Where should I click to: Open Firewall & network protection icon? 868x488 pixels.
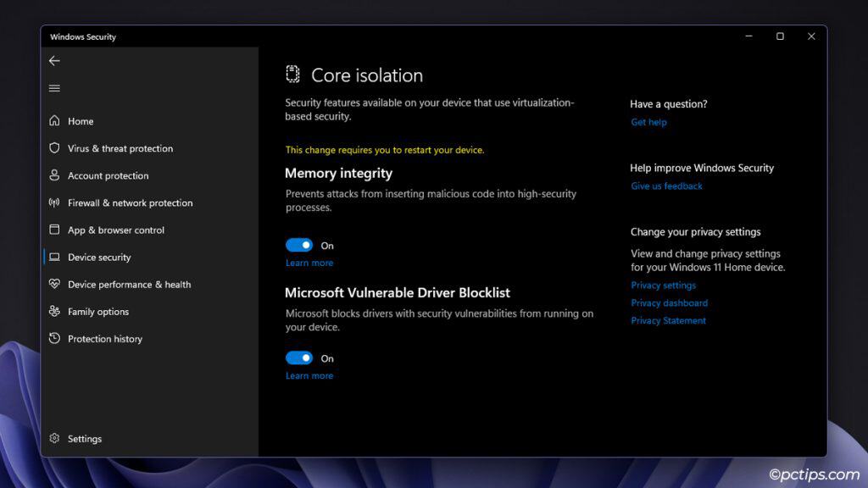click(55, 202)
